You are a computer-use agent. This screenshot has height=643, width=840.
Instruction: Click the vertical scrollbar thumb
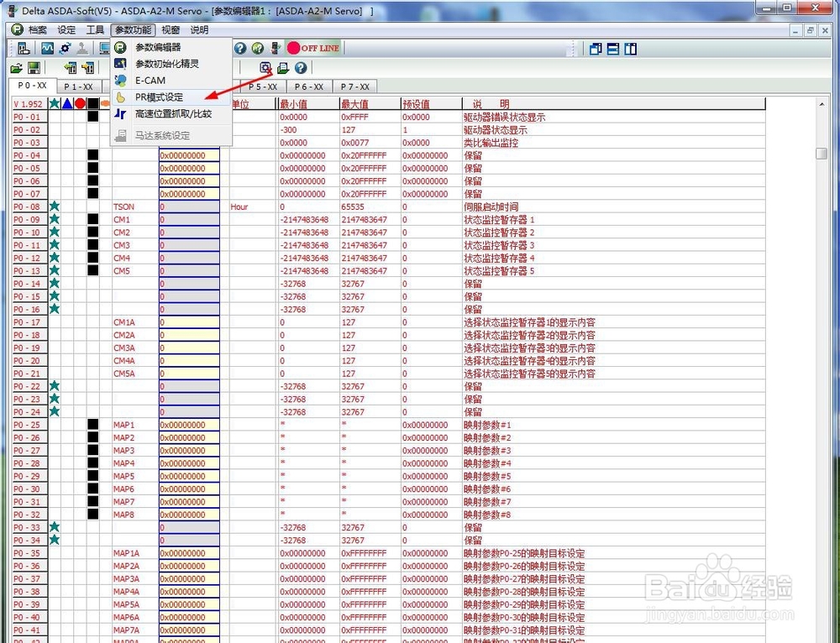pyautogui.click(x=822, y=153)
